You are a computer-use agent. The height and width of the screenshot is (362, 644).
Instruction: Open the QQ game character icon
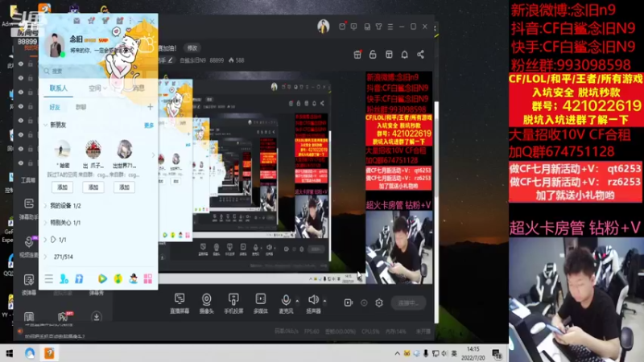(133, 279)
